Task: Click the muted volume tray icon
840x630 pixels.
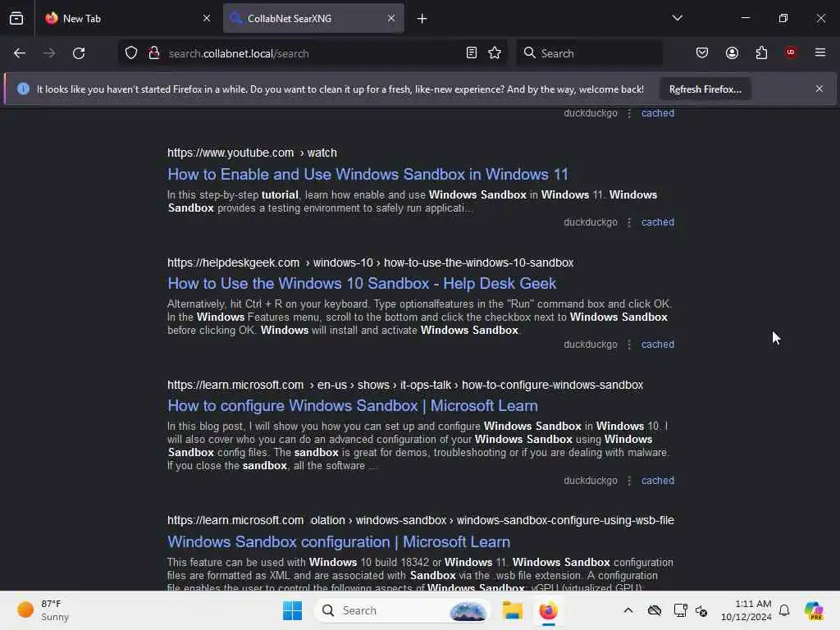Action: 701,610
